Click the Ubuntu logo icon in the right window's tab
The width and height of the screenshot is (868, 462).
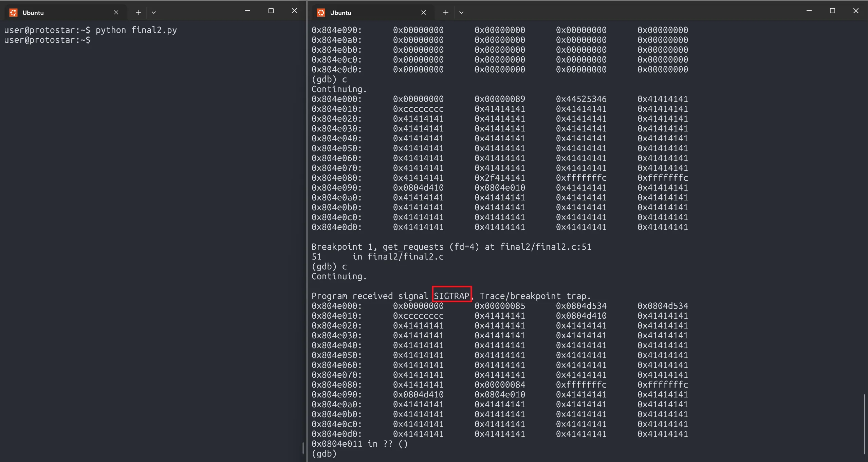tap(321, 13)
